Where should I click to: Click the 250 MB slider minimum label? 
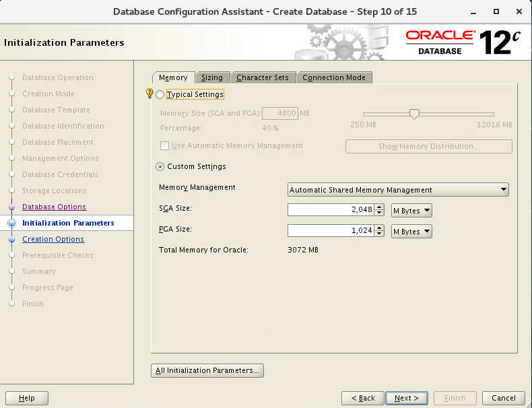[x=364, y=125]
